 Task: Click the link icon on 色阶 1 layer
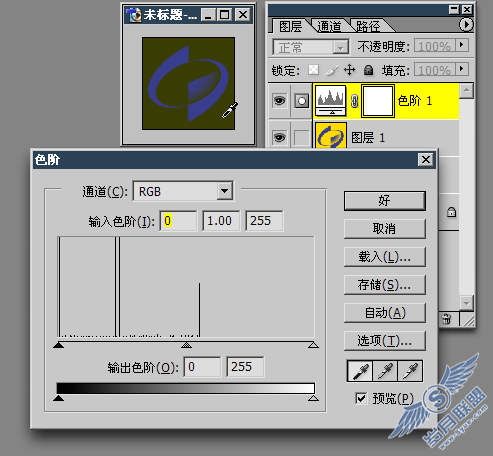pos(354,101)
